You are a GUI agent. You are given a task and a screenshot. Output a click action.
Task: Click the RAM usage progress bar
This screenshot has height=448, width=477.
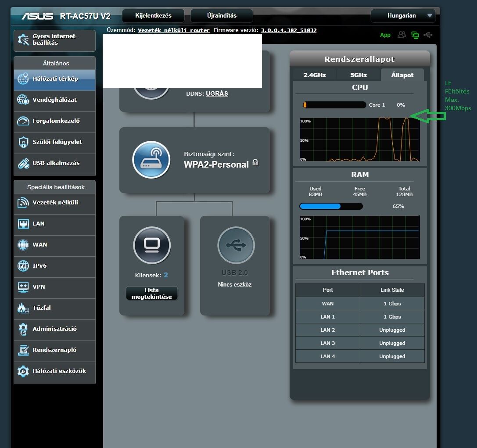[x=331, y=206]
